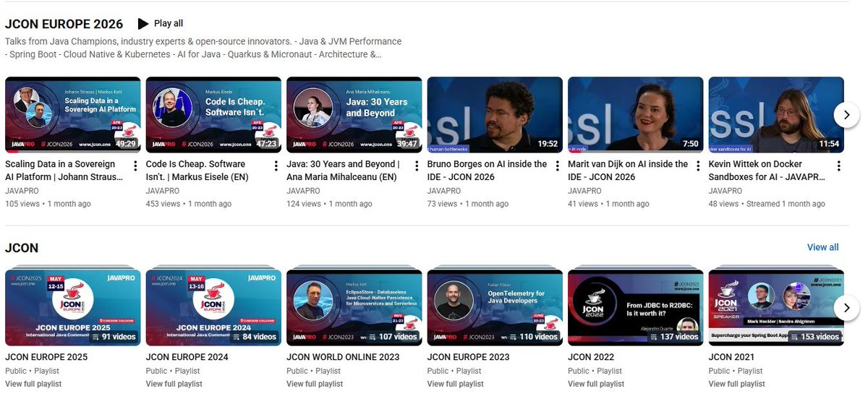
Task: Open the JCON EUROPE 2026 section title
Action: click(64, 25)
